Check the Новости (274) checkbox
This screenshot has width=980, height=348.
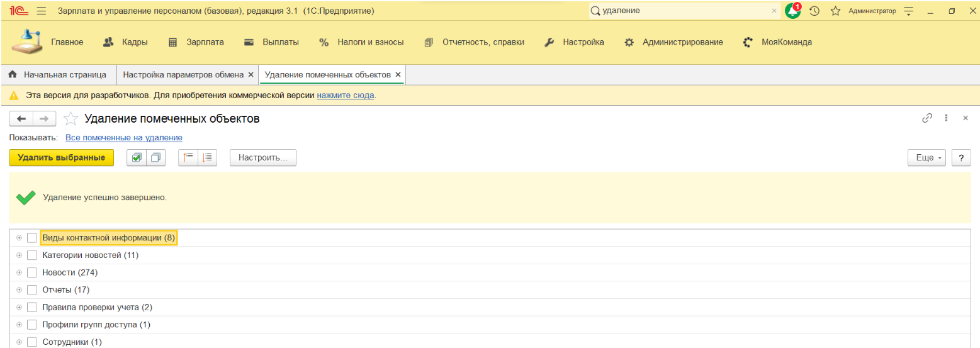[32, 272]
